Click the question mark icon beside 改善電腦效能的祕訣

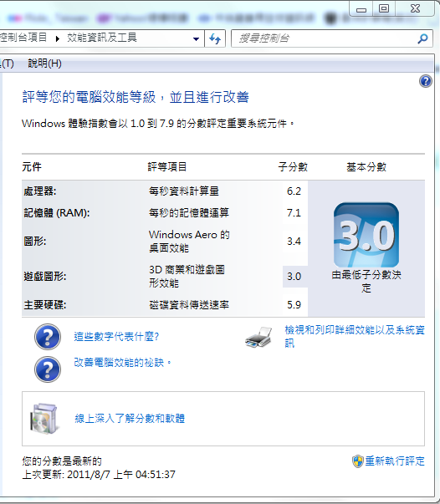click(x=48, y=369)
